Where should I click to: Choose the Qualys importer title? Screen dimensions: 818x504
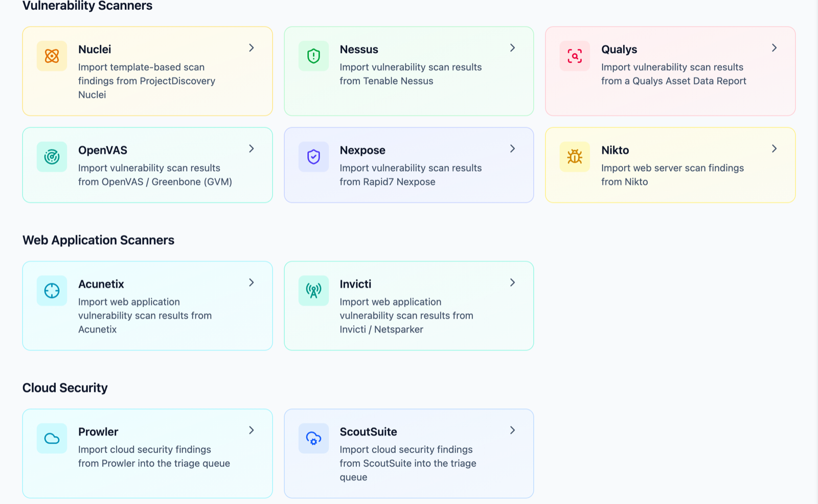[619, 49]
